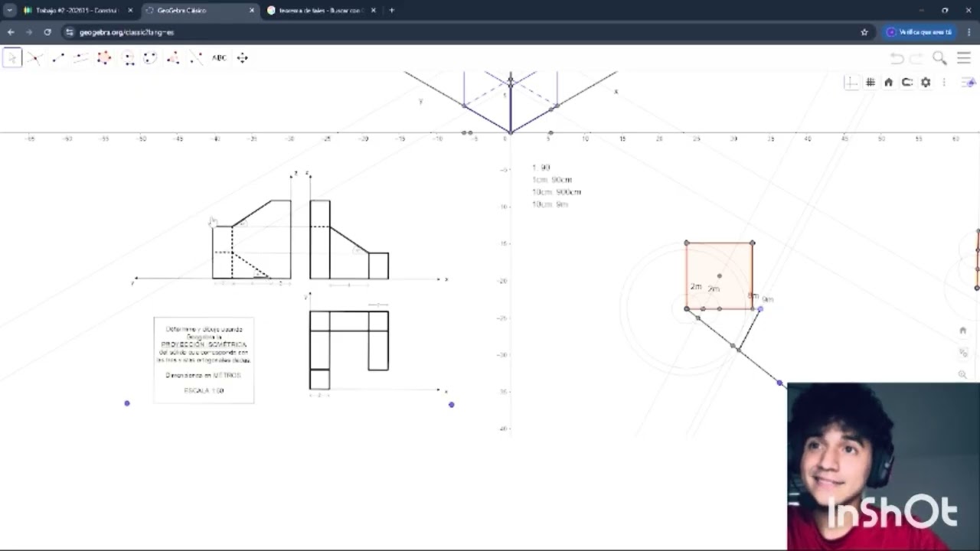Open the GeoGebra hamburger menu

click(964, 58)
